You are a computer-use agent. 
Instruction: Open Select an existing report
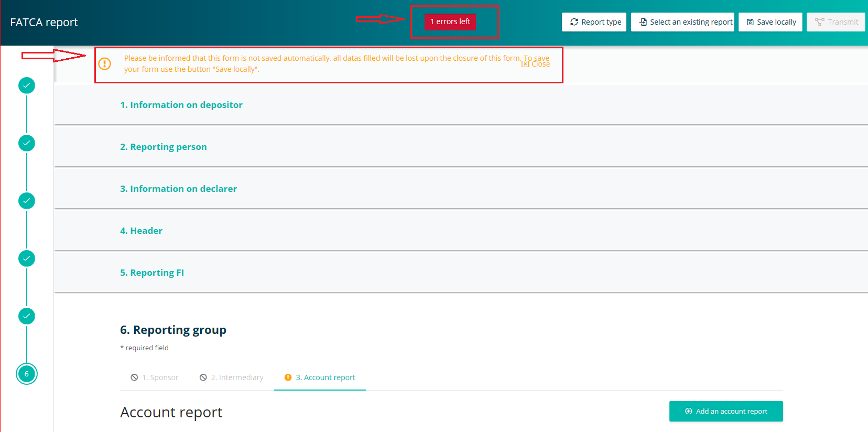pos(682,22)
